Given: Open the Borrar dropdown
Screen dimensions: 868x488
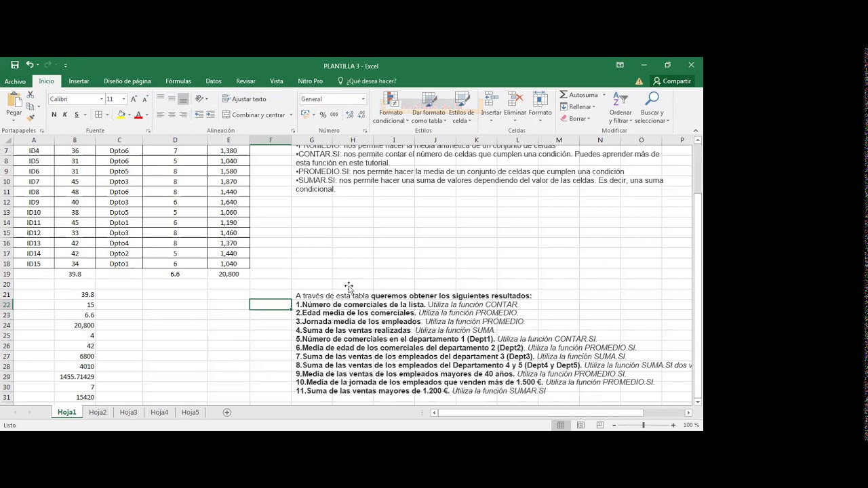Looking at the screenshot, I should 574,119.
